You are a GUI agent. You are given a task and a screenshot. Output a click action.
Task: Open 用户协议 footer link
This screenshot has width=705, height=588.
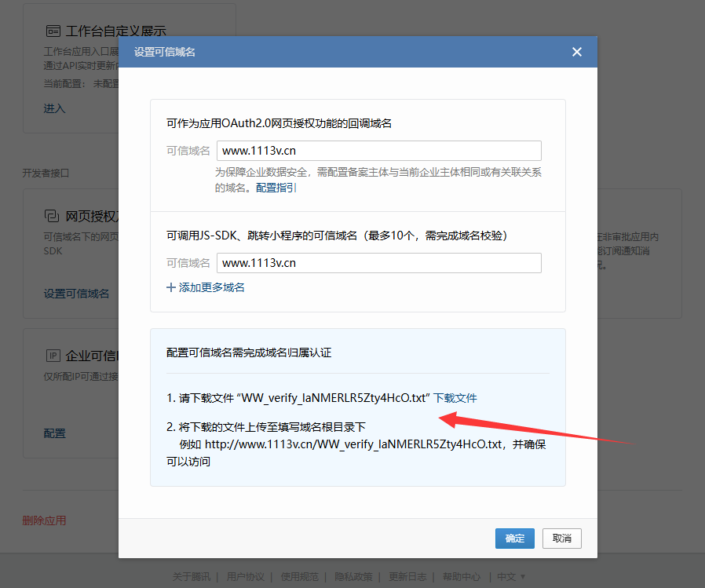pyautogui.click(x=246, y=576)
